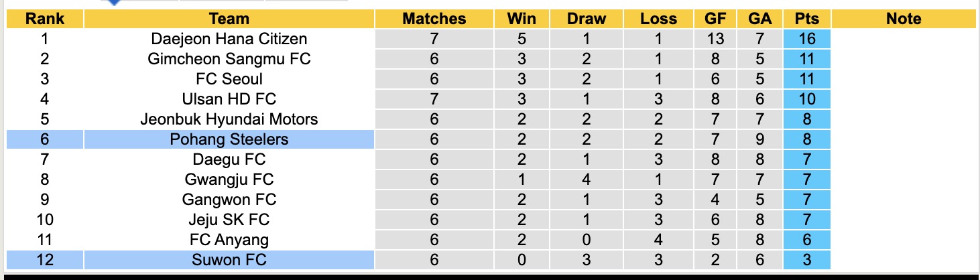
Task: Open the FC Seoul team entry
Action: click(229, 79)
